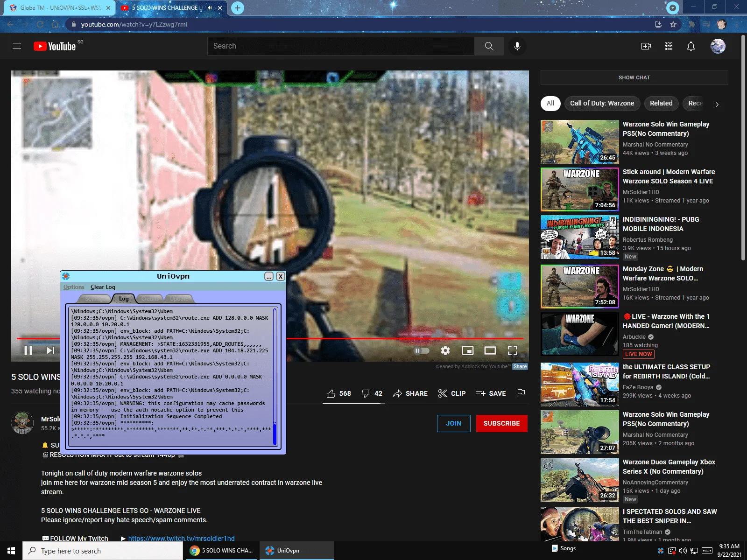The image size is (747, 560).
Task: Select the All filter chip
Action: pos(550,103)
